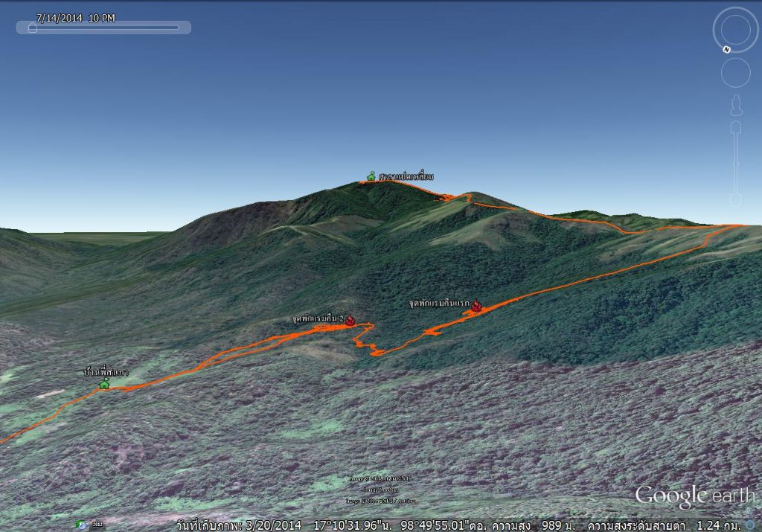Open the red campfire placemark จุดพักแรมคืนแรก
This screenshot has height=532, width=762.
click(x=476, y=305)
